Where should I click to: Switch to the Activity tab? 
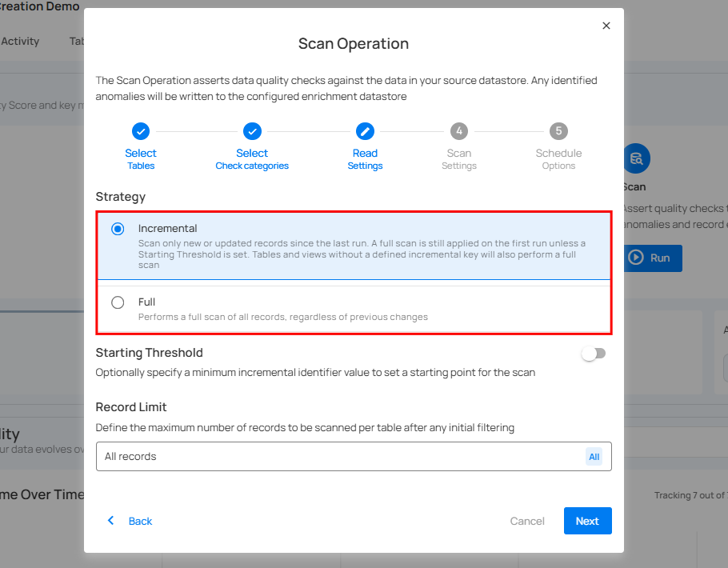[20, 41]
